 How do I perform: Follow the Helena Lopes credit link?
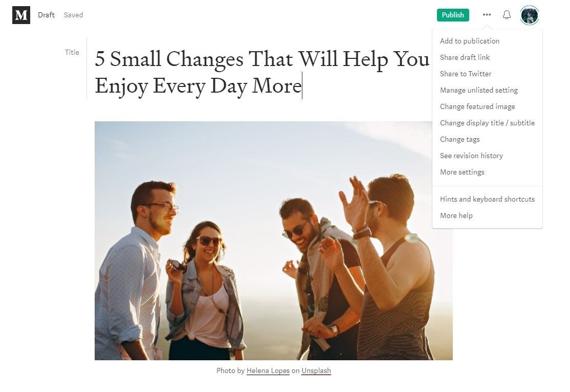tap(268, 371)
